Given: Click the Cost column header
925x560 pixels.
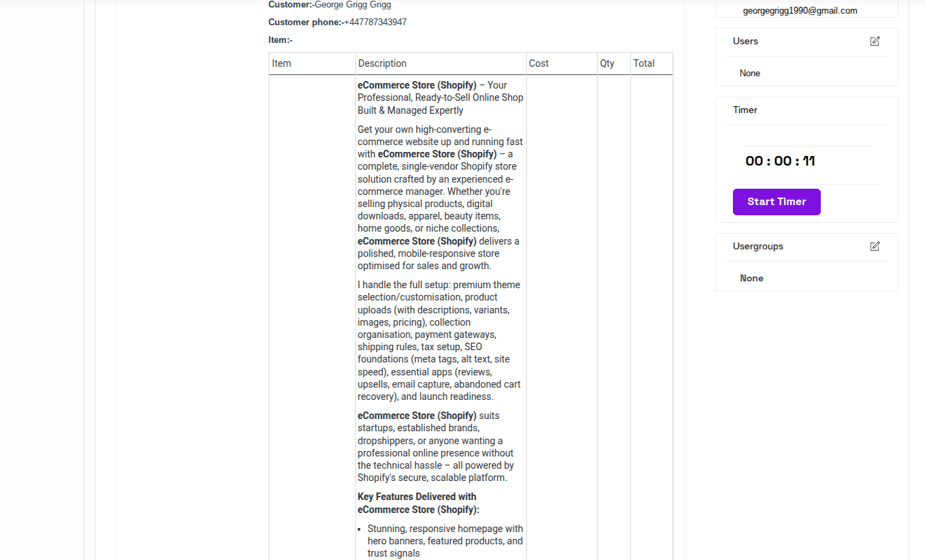Looking at the screenshot, I should [562, 63].
